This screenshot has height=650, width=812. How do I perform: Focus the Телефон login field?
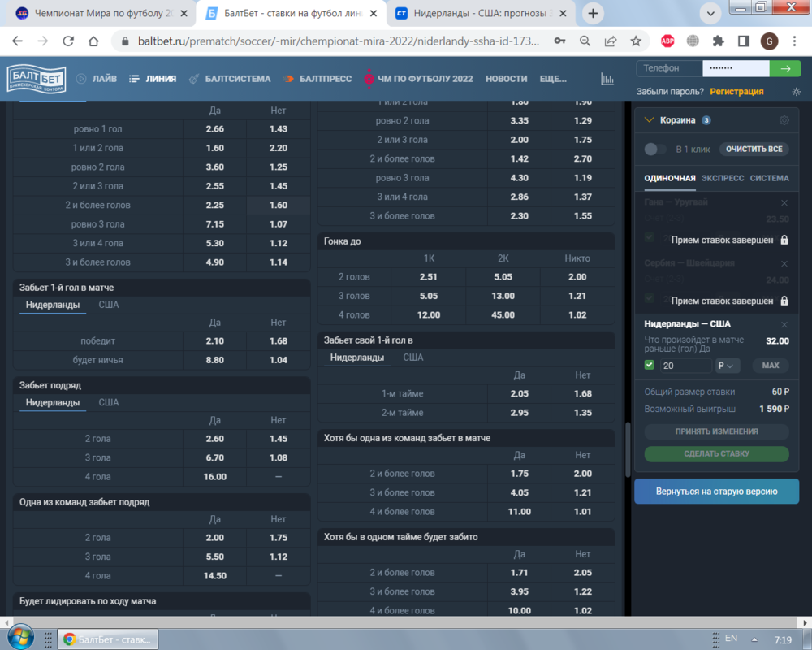coord(670,68)
